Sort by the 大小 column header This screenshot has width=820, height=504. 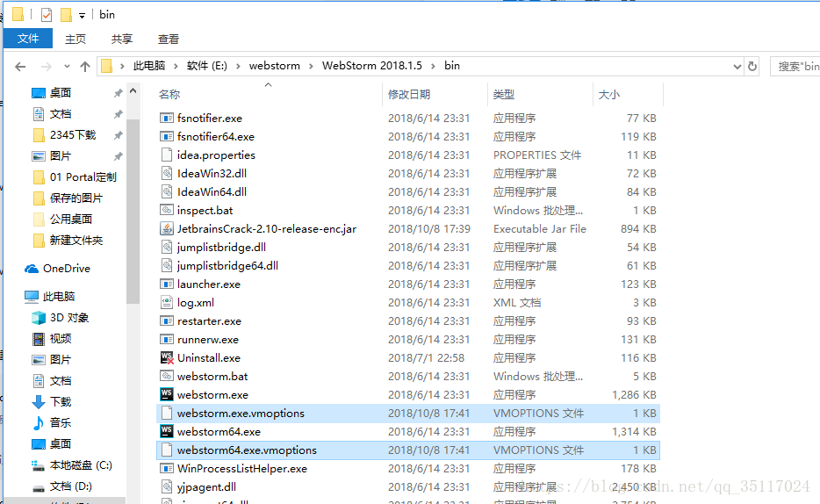point(609,95)
